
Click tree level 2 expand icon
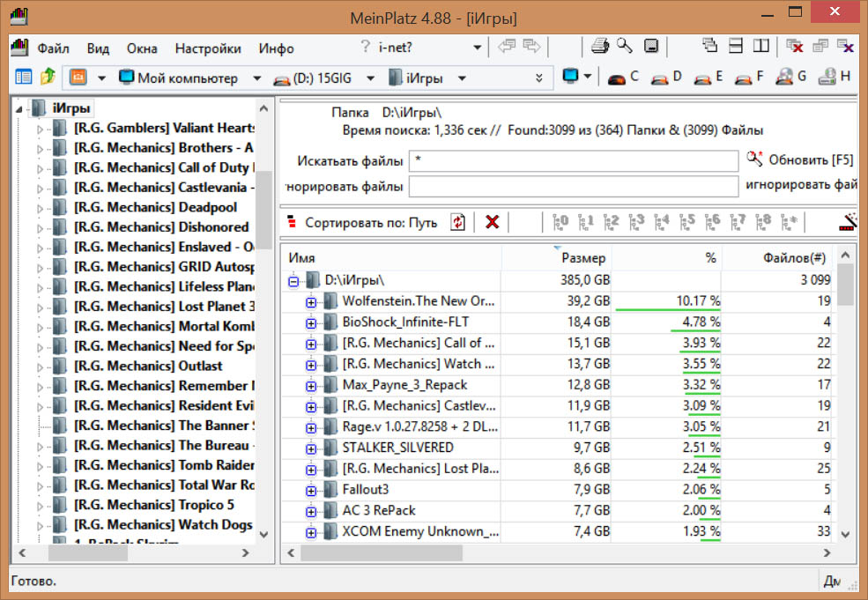[612, 222]
